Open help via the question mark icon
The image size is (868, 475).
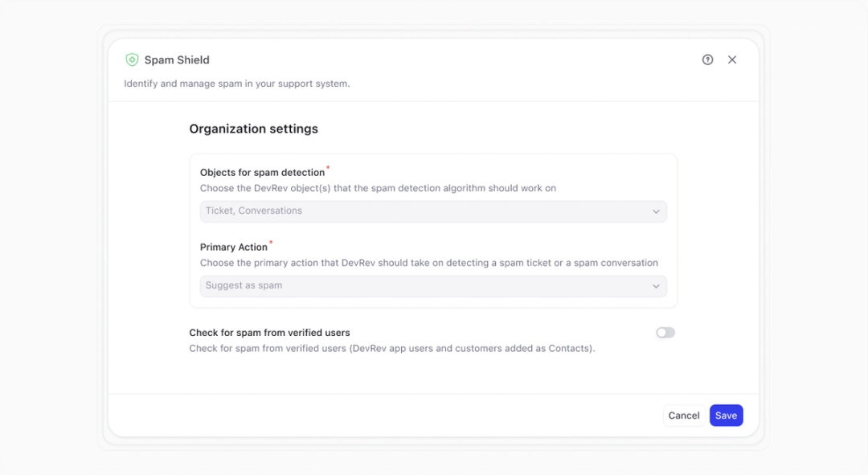point(707,59)
